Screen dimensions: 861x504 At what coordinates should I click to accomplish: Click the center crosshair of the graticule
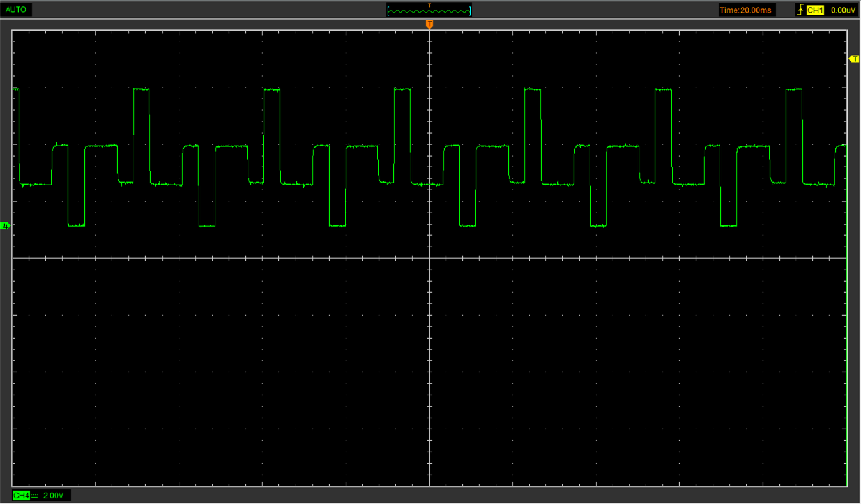pyautogui.click(x=429, y=258)
